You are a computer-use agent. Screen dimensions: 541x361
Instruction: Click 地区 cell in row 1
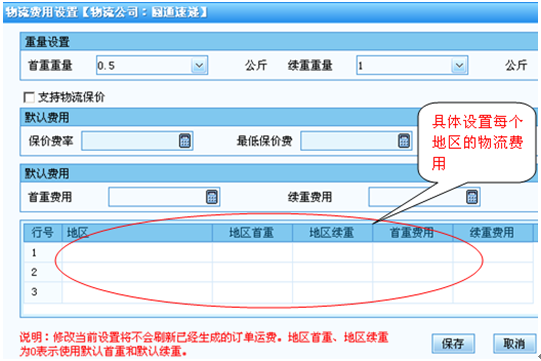(x=137, y=253)
